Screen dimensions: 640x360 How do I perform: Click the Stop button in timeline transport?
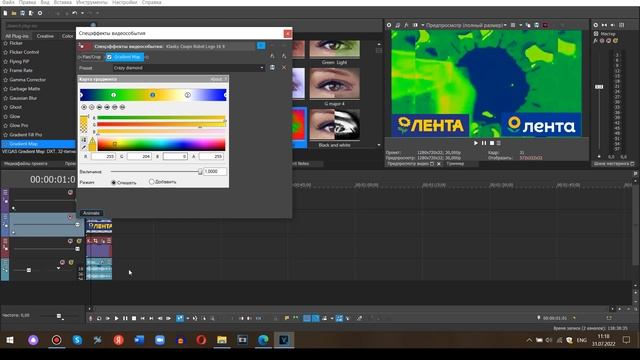pyautogui.click(x=134, y=318)
